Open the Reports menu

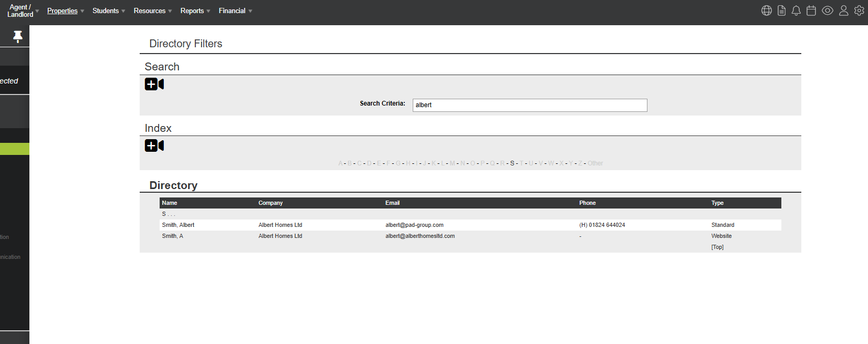(195, 11)
